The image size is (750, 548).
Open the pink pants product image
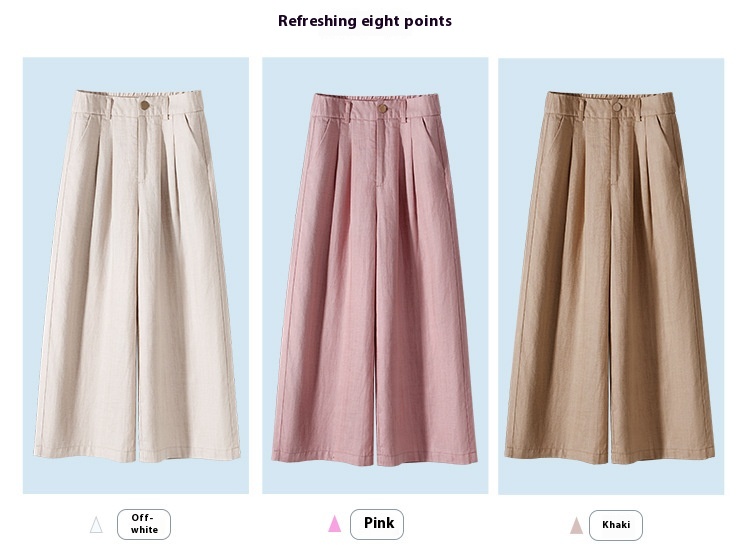pos(375,275)
